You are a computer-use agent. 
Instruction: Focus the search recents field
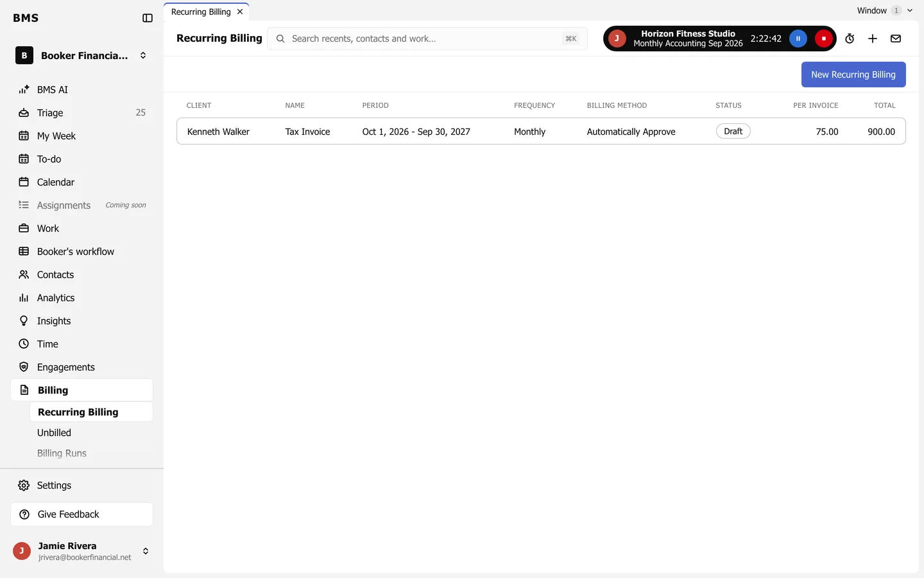pyautogui.click(x=427, y=39)
